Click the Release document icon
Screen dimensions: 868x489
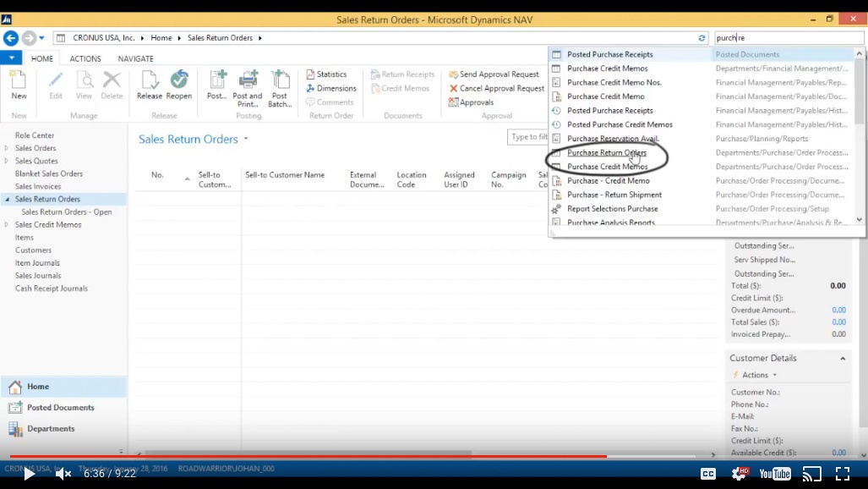[x=150, y=80]
